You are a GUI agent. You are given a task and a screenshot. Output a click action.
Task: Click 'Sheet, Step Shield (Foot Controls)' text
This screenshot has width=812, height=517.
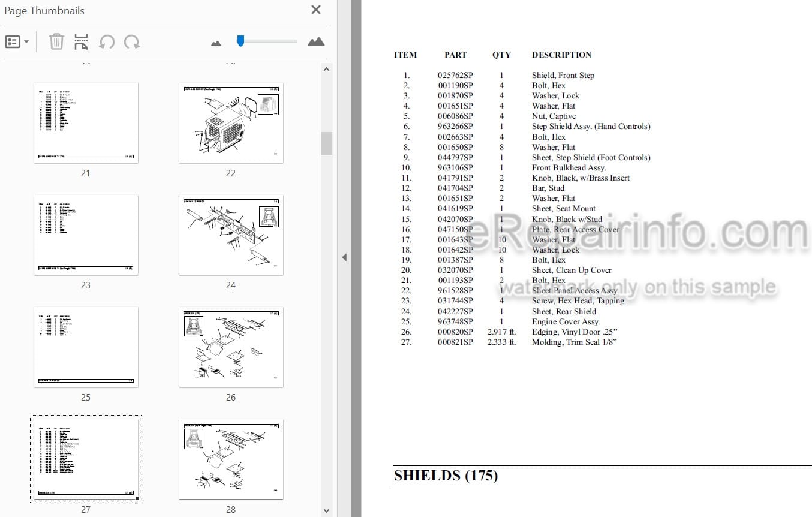click(591, 158)
